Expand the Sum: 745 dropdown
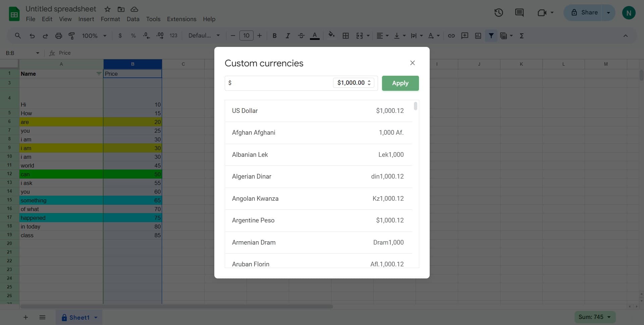 [595, 317]
